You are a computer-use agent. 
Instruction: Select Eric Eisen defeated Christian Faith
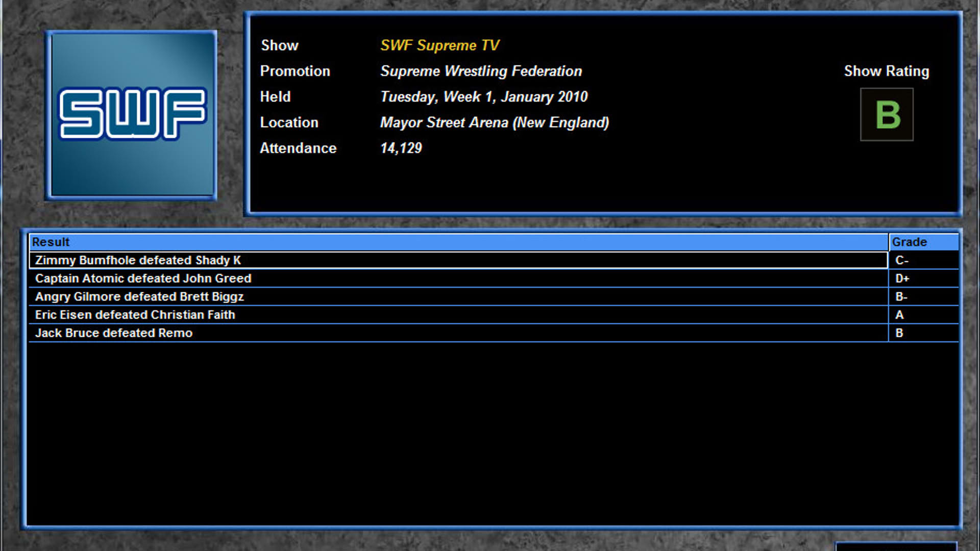[458, 315]
